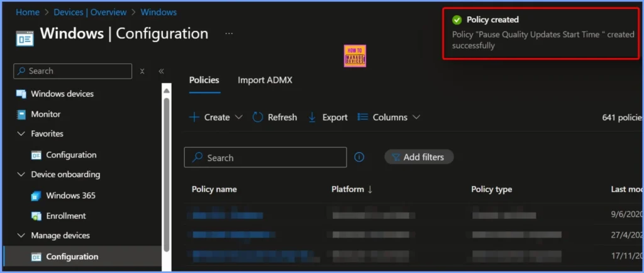This screenshot has height=273, width=644.
Task: Click Configuration icon under Favorites
Action: pos(36,155)
